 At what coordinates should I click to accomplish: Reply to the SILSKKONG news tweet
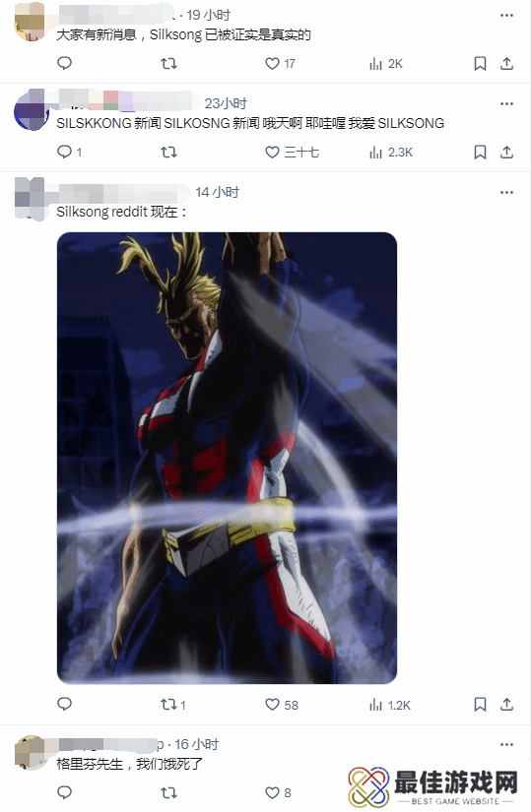click(x=69, y=152)
